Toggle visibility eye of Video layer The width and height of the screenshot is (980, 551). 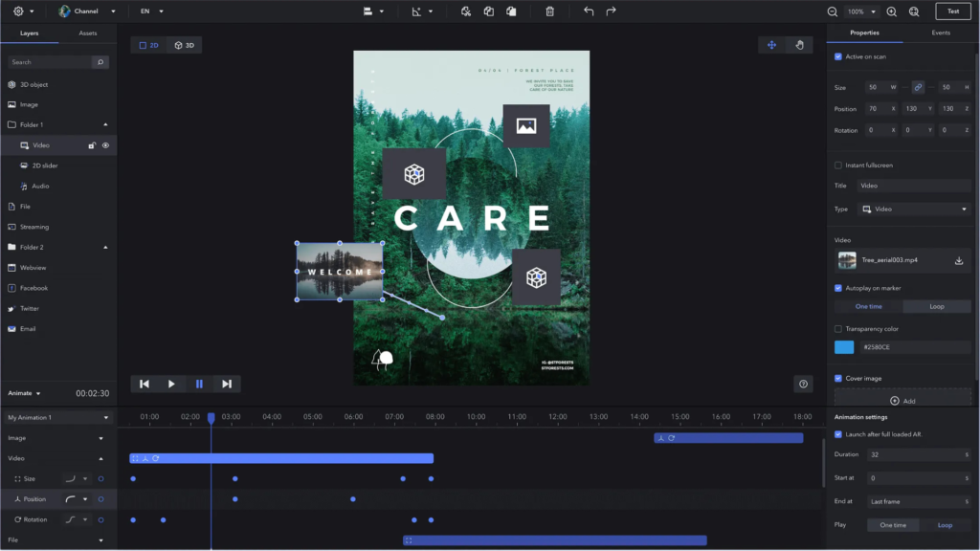click(x=105, y=145)
